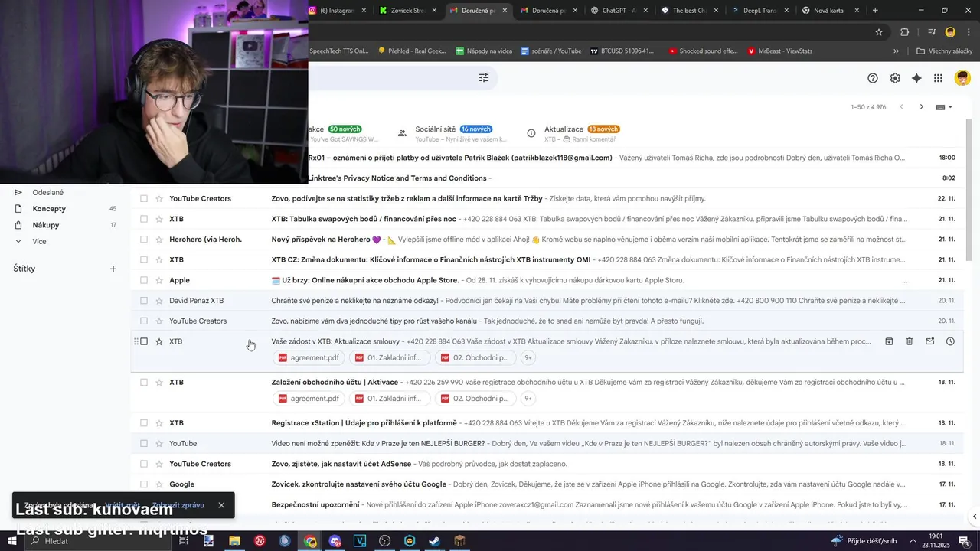Open Gmail settings gear

click(x=895, y=78)
